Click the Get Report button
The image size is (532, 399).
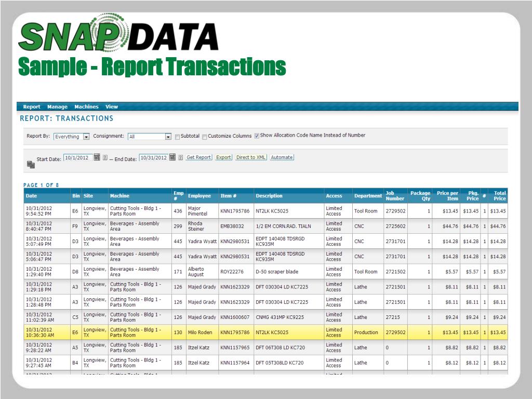tap(199, 157)
